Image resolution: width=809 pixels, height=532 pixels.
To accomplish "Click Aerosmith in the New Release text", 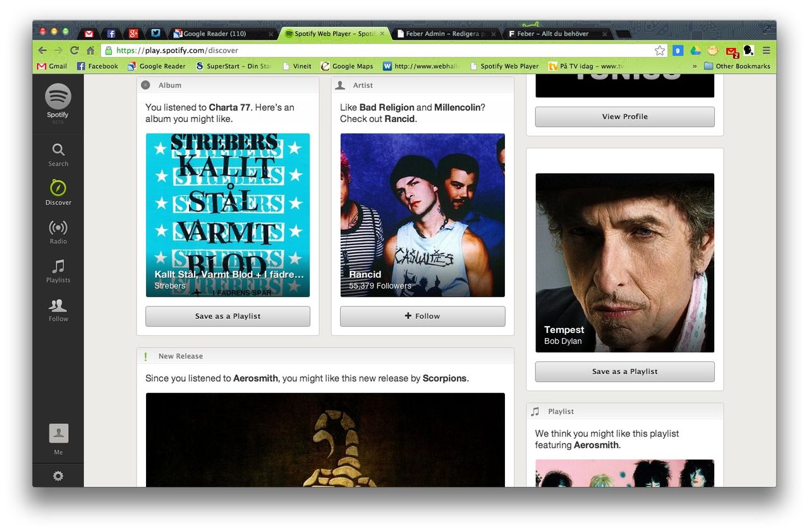I will (255, 378).
